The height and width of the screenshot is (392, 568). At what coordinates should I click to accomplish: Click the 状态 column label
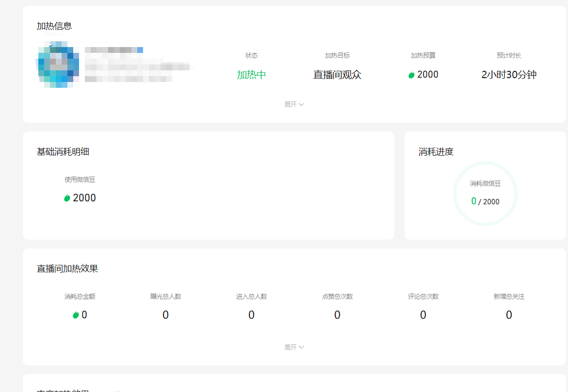(x=251, y=55)
